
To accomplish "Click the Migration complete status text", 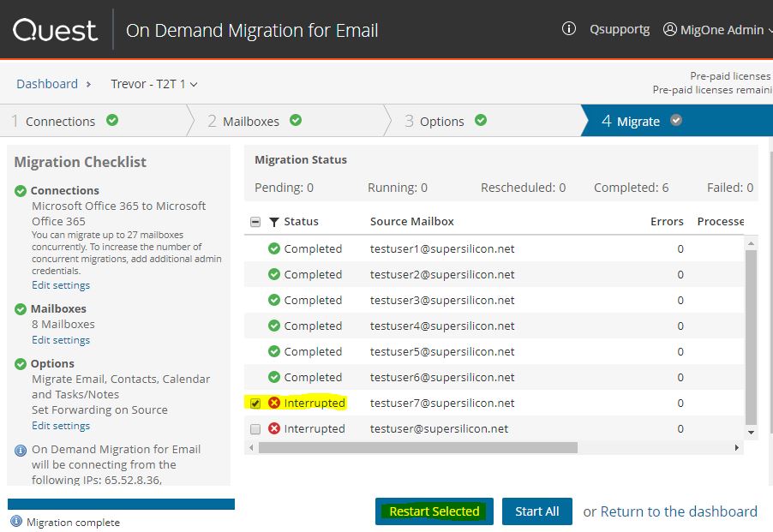I will point(73,523).
